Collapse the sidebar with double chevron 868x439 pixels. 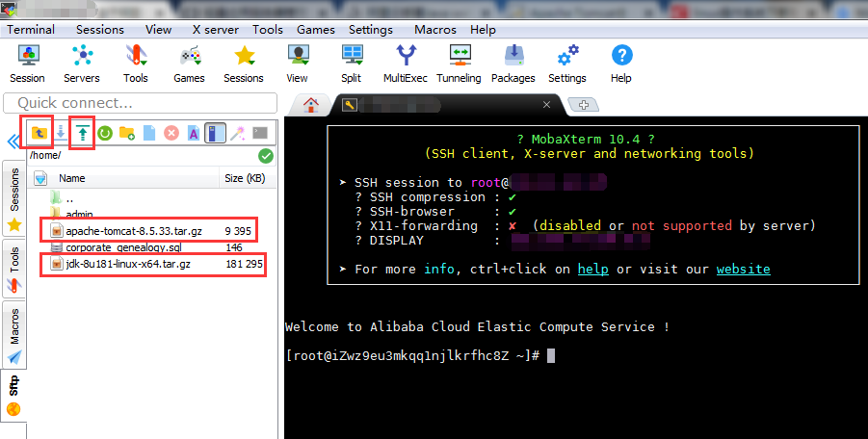13,142
